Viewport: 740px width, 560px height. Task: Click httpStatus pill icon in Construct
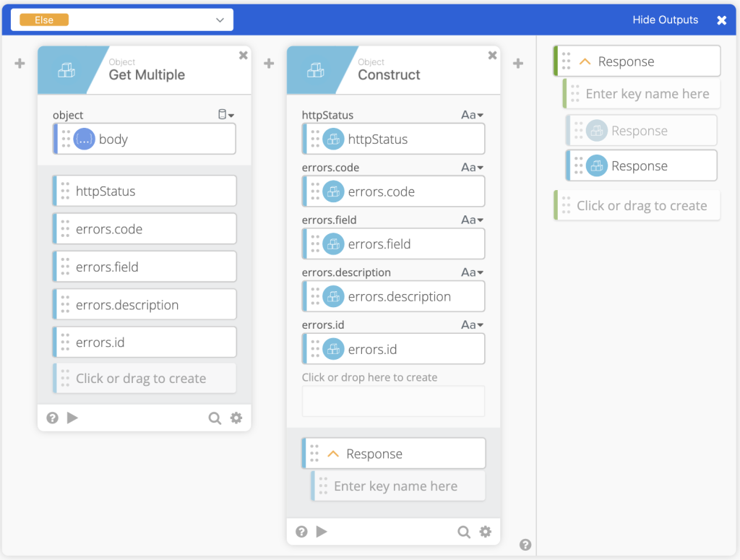[334, 139]
